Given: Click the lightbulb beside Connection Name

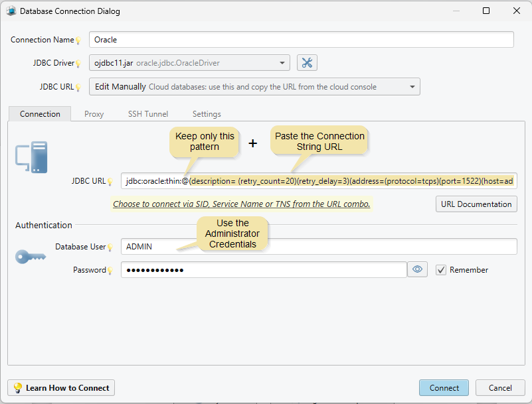Looking at the screenshot, I should click(x=78, y=40).
